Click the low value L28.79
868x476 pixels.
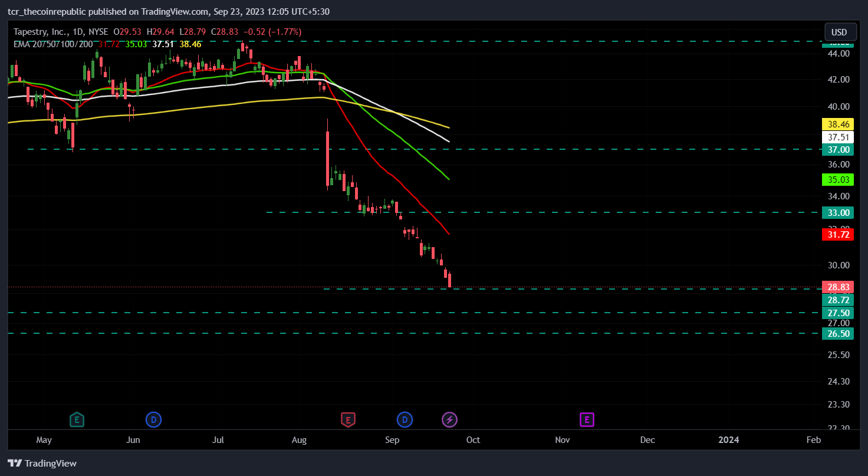point(192,32)
